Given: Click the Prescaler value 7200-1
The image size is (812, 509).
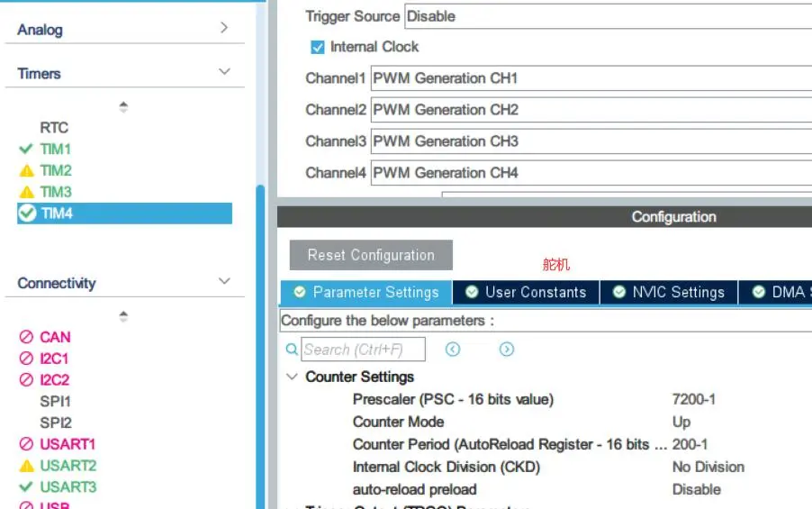Looking at the screenshot, I should 693,399.
